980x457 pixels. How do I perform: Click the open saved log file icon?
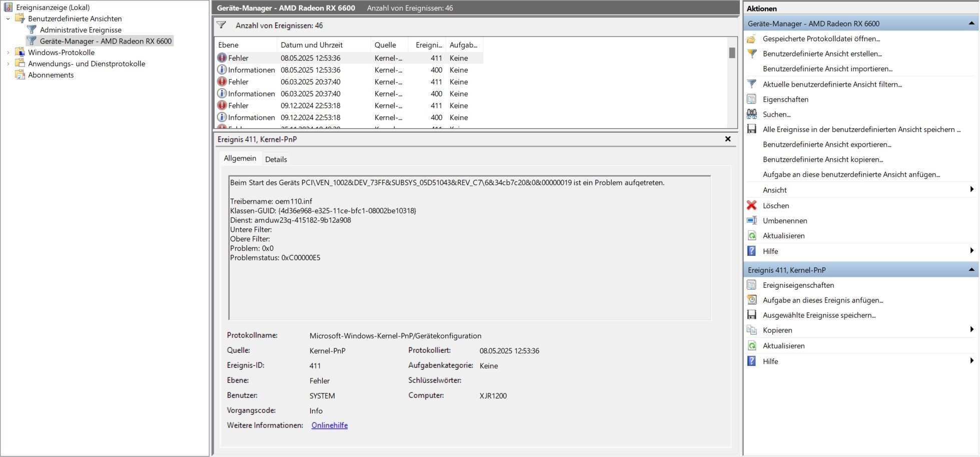751,39
